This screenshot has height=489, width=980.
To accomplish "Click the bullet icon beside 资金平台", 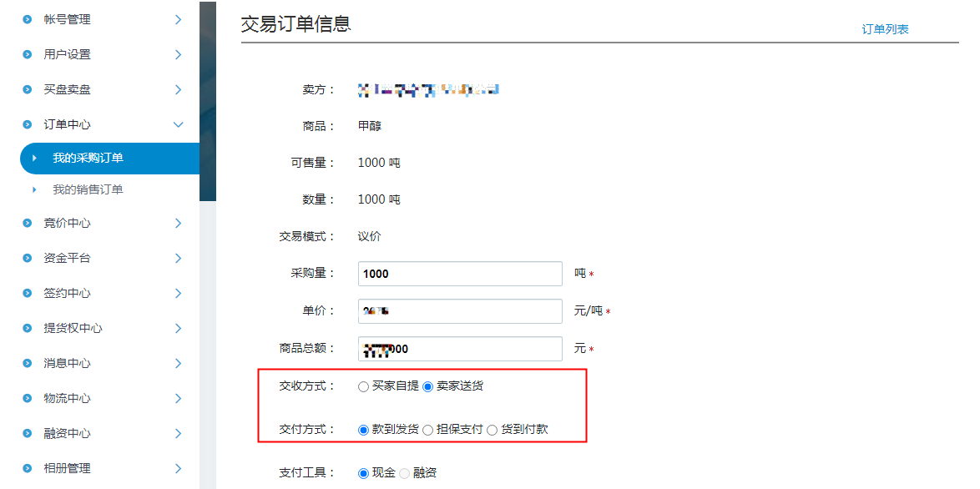I will point(28,258).
